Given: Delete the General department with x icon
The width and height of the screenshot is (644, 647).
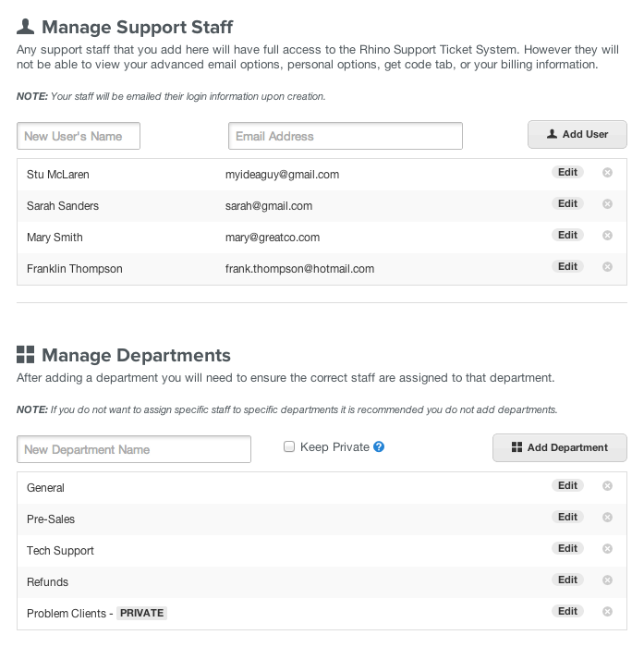Looking at the screenshot, I should pyautogui.click(x=607, y=486).
